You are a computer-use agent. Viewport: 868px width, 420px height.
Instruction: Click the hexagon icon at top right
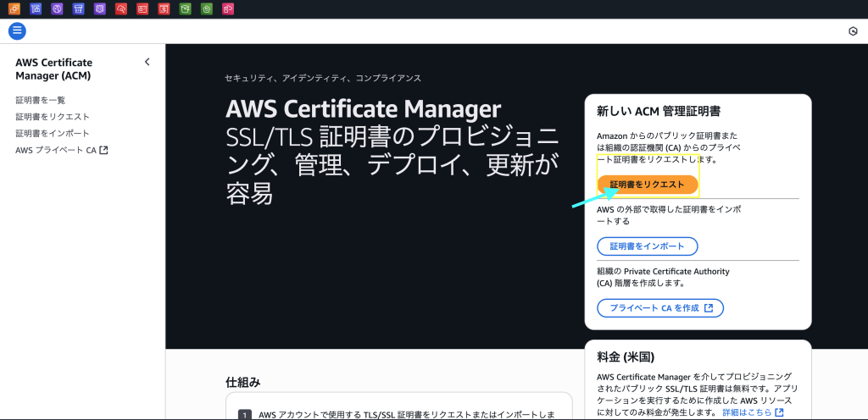click(x=853, y=31)
